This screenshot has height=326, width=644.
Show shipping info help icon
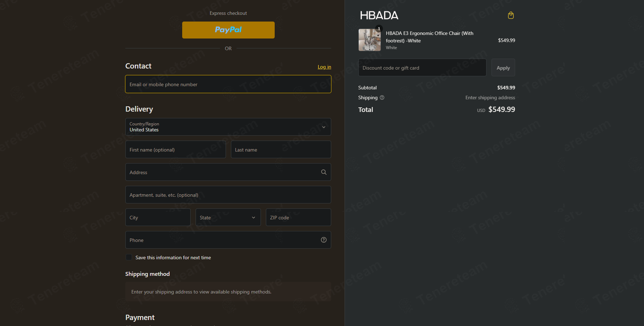[382, 97]
